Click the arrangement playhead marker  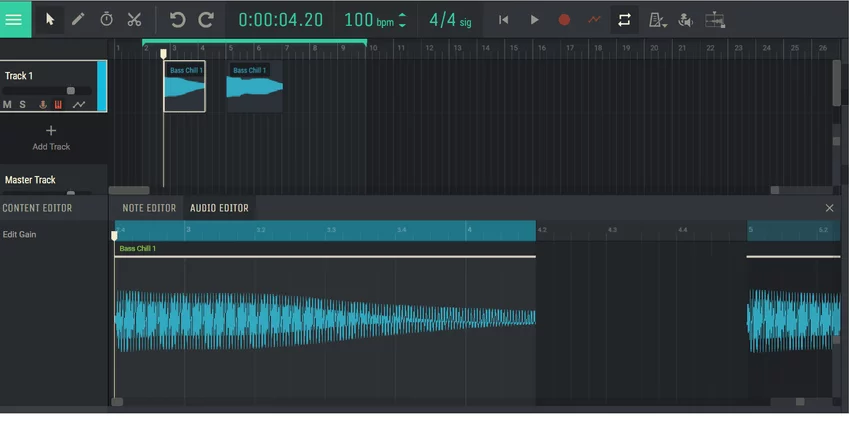pos(163,54)
